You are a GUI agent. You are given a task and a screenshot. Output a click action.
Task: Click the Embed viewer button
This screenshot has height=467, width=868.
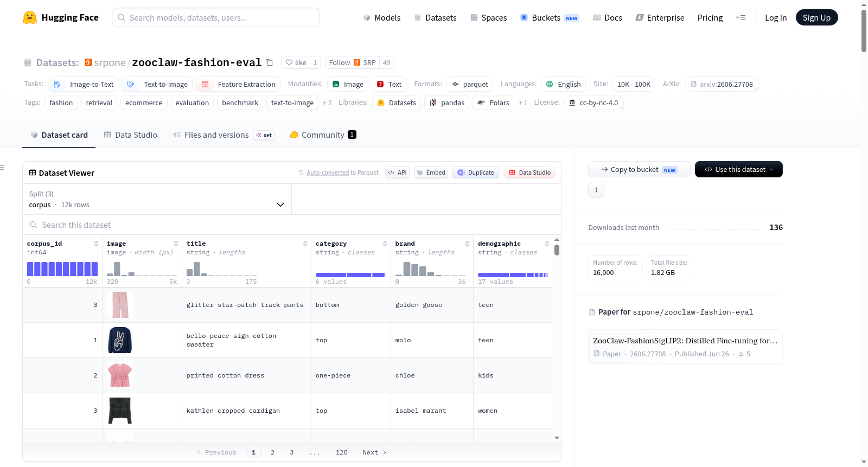coord(431,172)
